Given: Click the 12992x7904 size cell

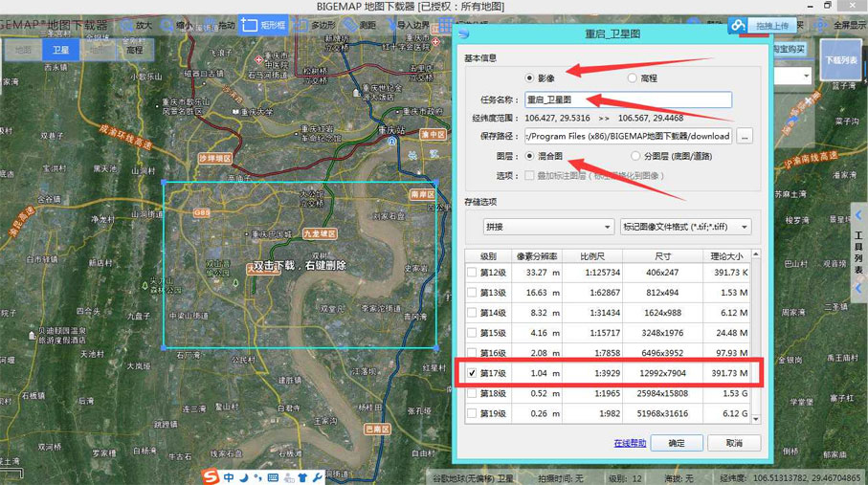Looking at the screenshot, I should tap(662, 373).
